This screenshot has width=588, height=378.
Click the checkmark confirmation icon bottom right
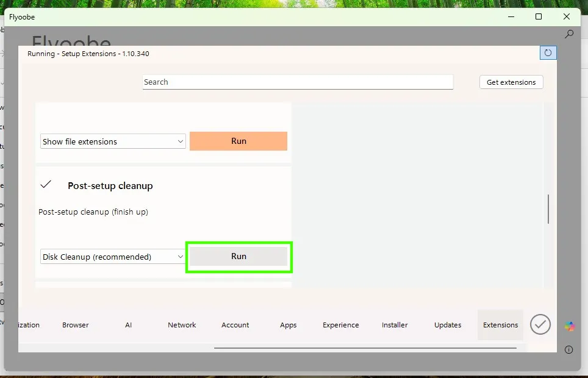pos(540,324)
